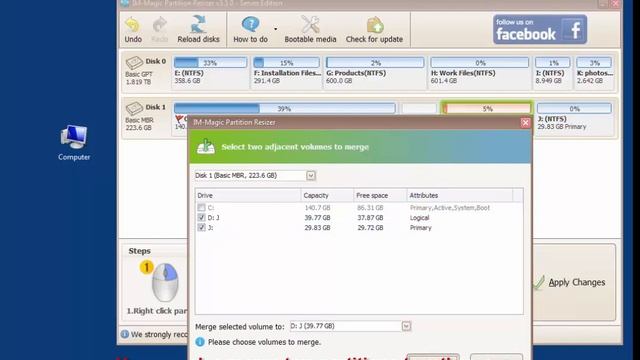This screenshot has width=640, height=360.
Task: Open the How to do help
Action: click(250, 30)
